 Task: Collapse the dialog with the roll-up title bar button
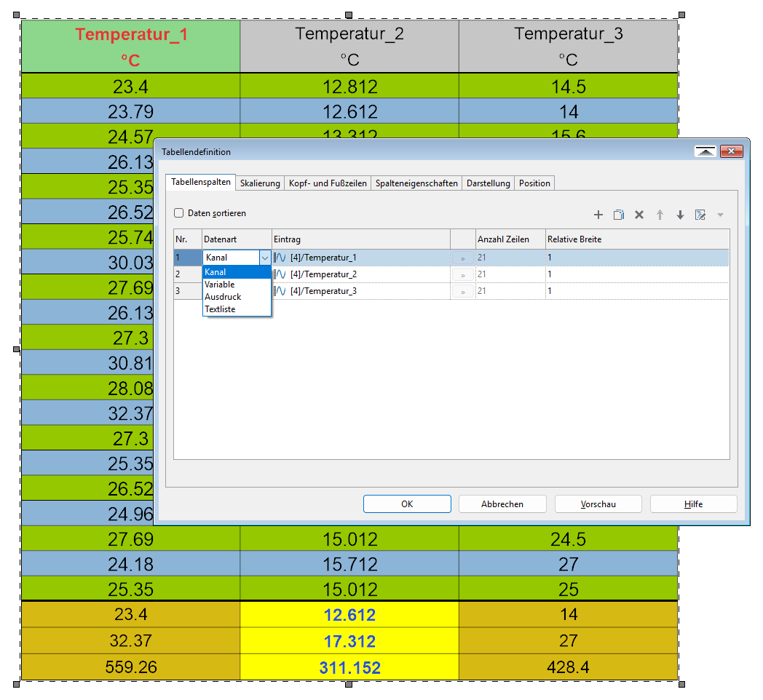[705, 151]
